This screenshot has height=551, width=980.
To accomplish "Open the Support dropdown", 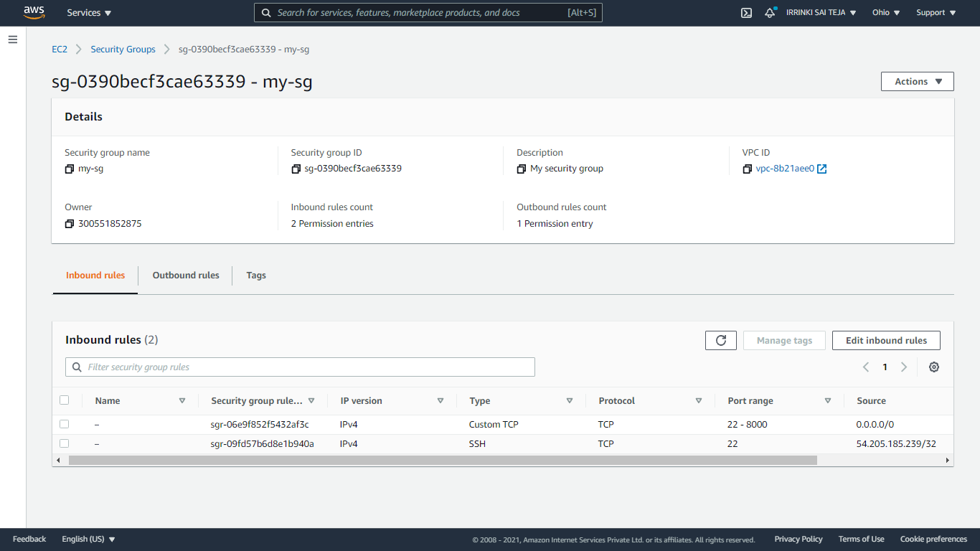I will tap(936, 13).
